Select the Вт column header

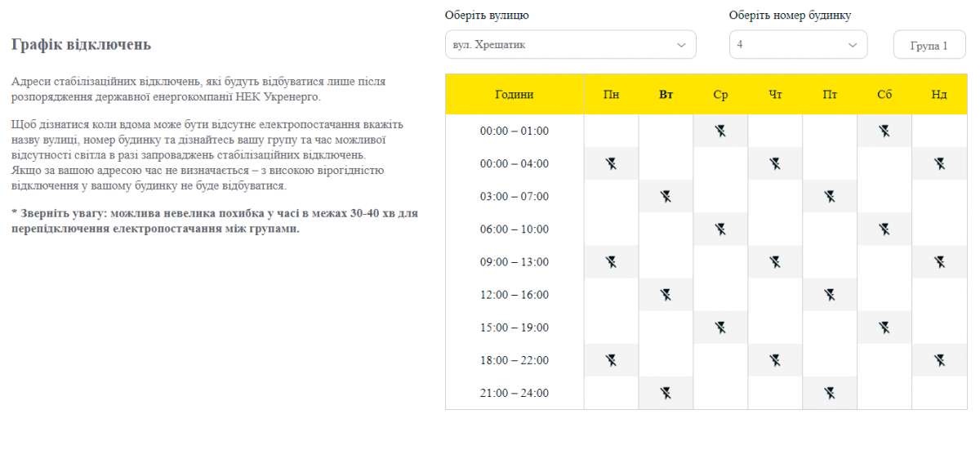point(666,95)
